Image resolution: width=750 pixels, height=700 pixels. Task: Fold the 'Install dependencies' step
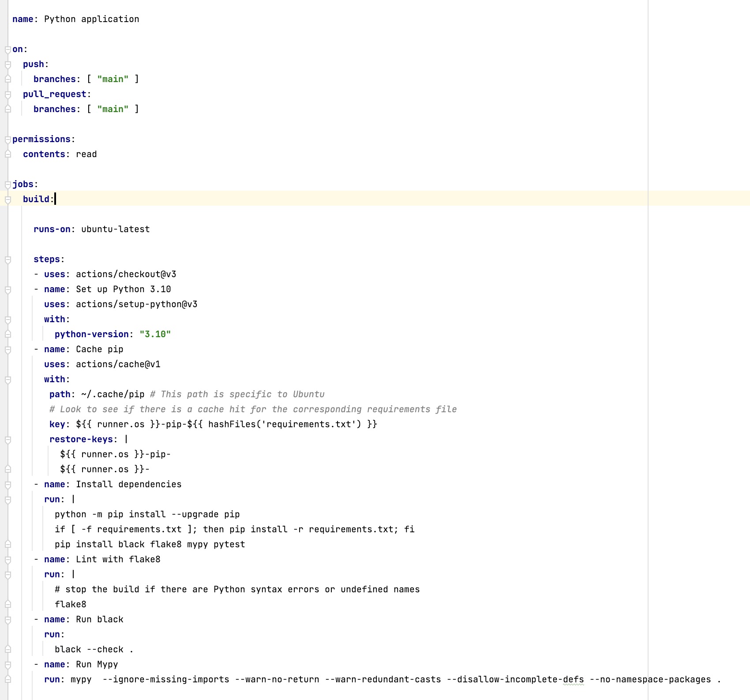coord(7,485)
